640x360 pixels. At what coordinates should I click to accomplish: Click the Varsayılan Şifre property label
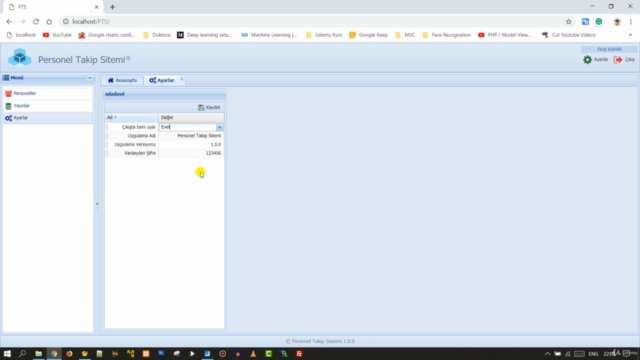coord(140,153)
